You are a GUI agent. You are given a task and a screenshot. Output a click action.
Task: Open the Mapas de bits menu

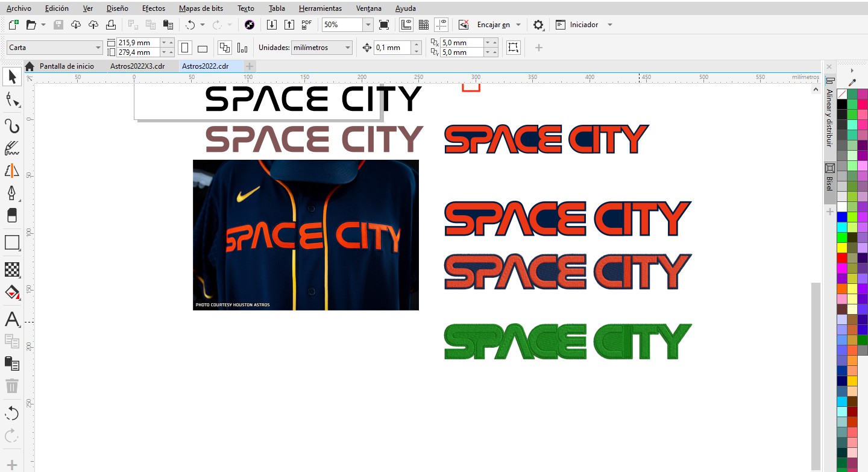click(x=201, y=8)
